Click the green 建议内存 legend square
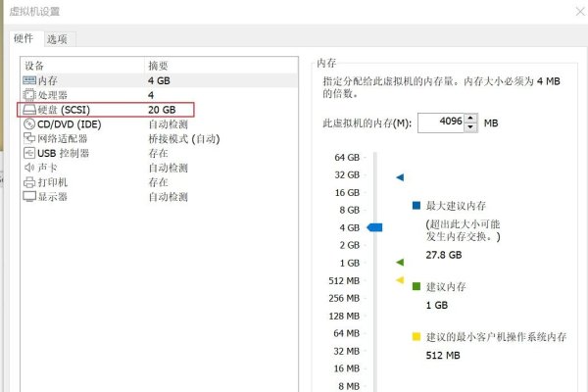 416,286
